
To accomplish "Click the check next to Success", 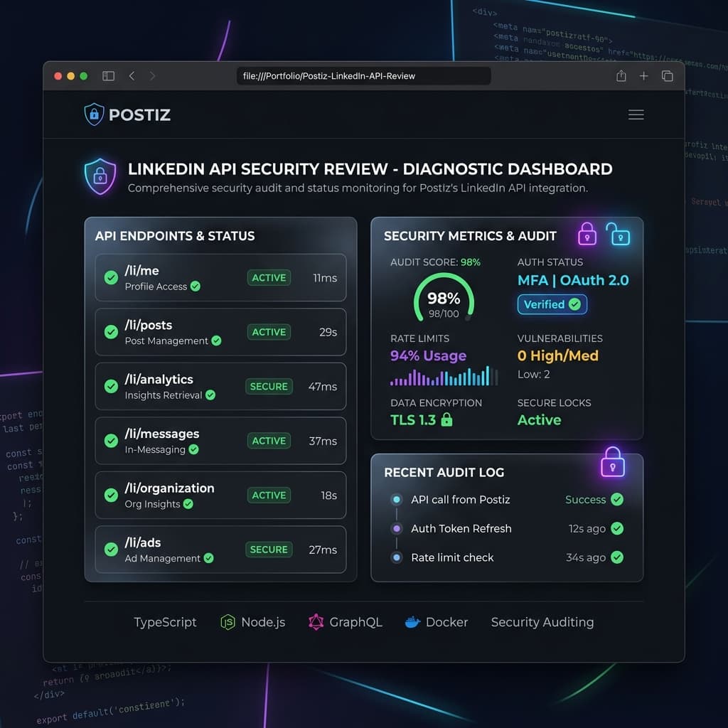I will (617, 500).
